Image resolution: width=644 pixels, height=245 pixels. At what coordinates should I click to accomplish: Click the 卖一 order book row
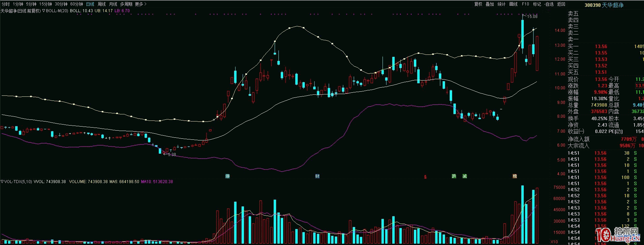pos(606,39)
